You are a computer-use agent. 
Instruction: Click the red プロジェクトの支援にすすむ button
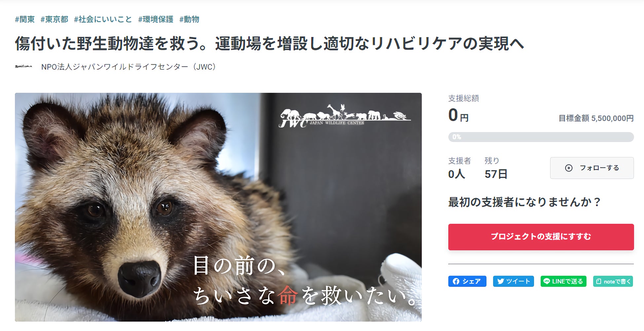coord(541,237)
